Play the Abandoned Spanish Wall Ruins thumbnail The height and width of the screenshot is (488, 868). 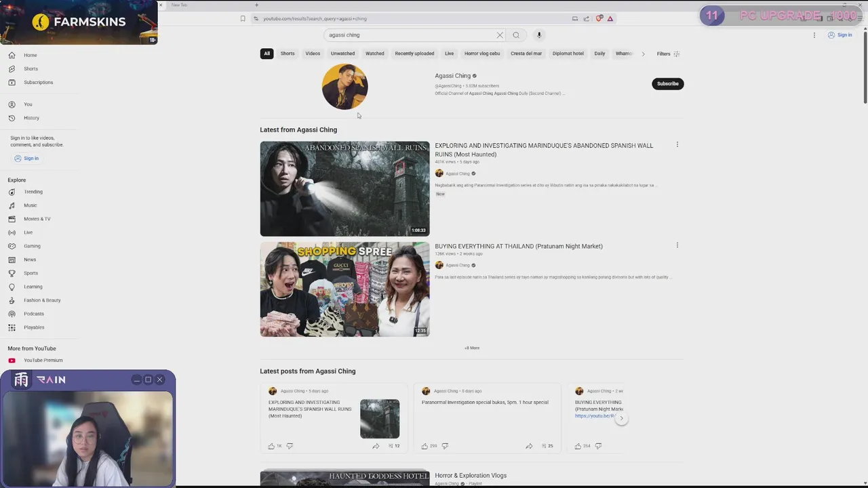(344, 188)
